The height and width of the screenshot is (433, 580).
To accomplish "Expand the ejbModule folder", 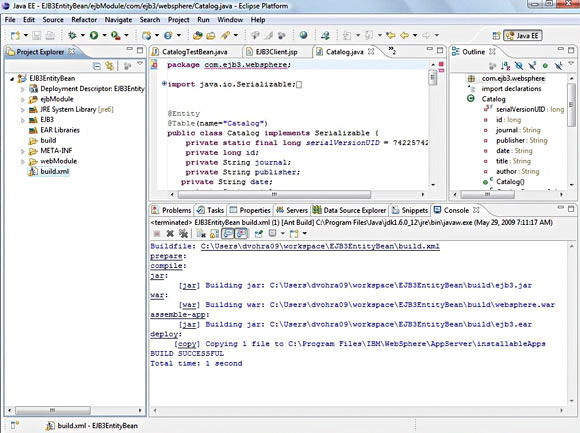I will click(x=23, y=99).
